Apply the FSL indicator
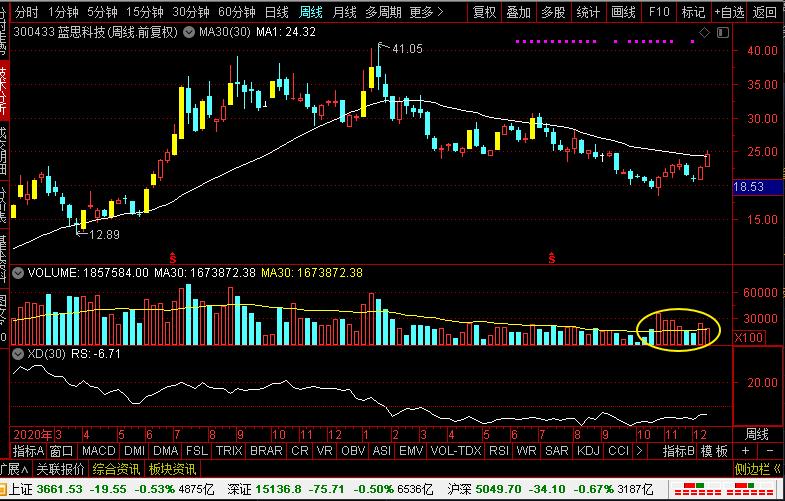The image size is (785, 501). coord(197,451)
